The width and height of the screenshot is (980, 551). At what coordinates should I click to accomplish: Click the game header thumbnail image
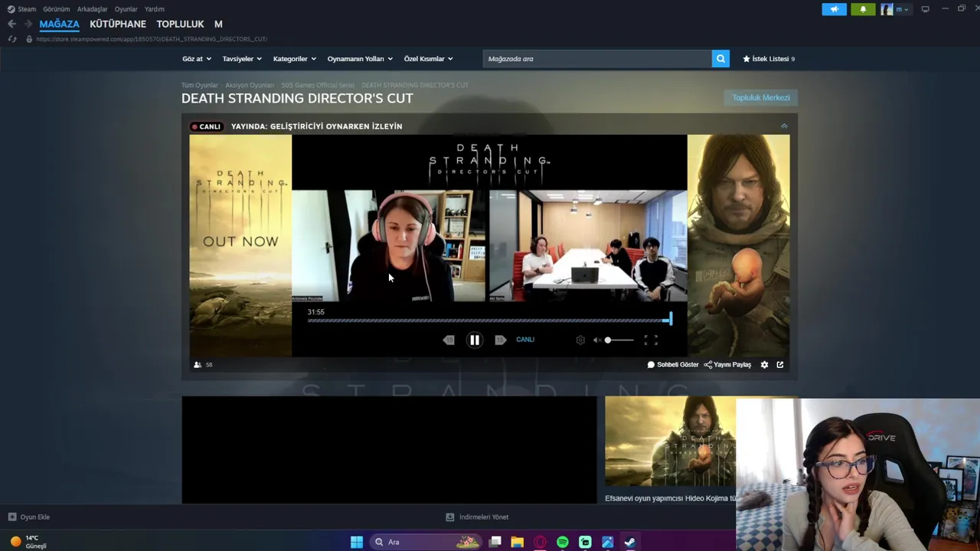pyautogui.click(x=670, y=441)
